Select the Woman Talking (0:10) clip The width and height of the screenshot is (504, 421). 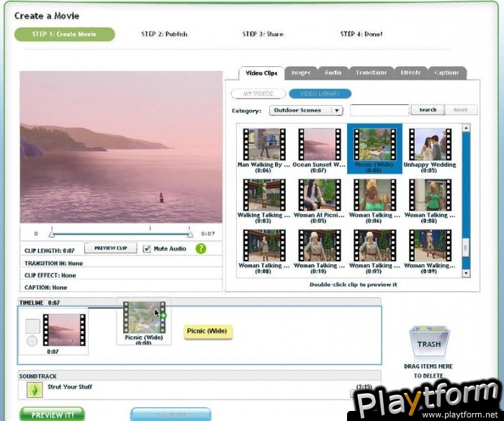(319, 245)
